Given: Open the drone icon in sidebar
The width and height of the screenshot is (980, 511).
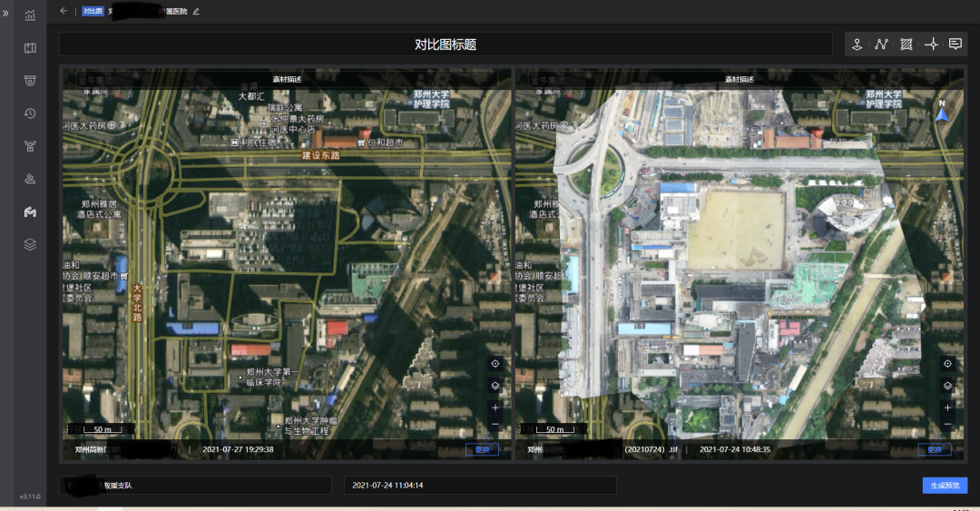Looking at the screenshot, I should (x=30, y=146).
